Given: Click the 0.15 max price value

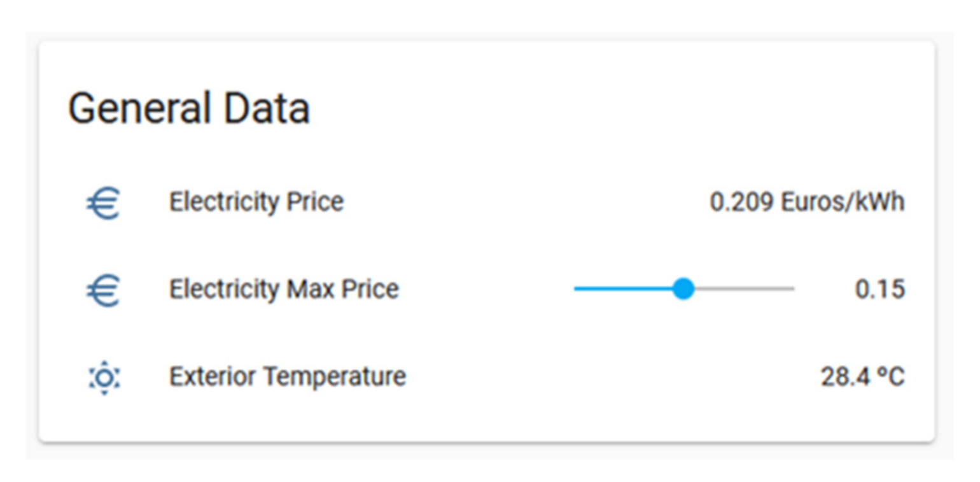Looking at the screenshot, I should click(x=879, y=290).
